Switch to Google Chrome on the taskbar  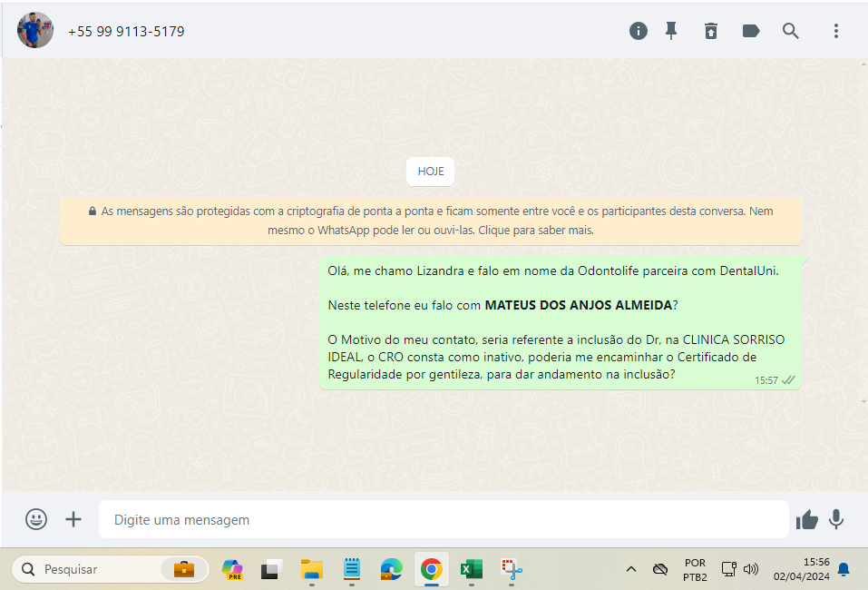[x=431, y=569]
